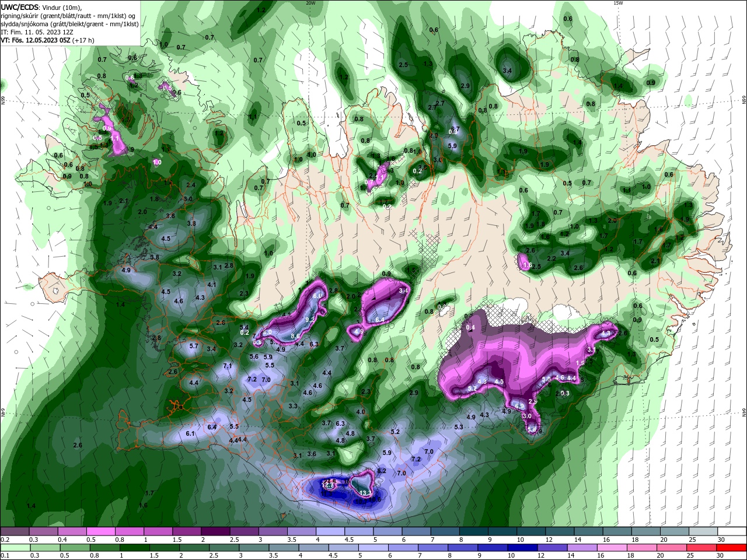Image resolution: width=747 pixels, height=560 pixels.
Task: Click the 5.7 precipitation value
Action: (x=194, y=346)
